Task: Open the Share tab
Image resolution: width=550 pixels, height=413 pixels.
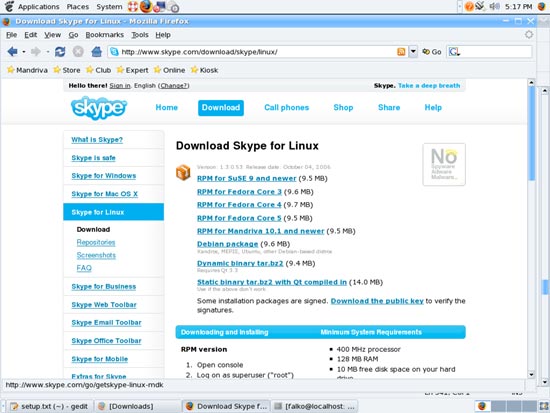Action: pyautogui.click(x=389, y=107)
